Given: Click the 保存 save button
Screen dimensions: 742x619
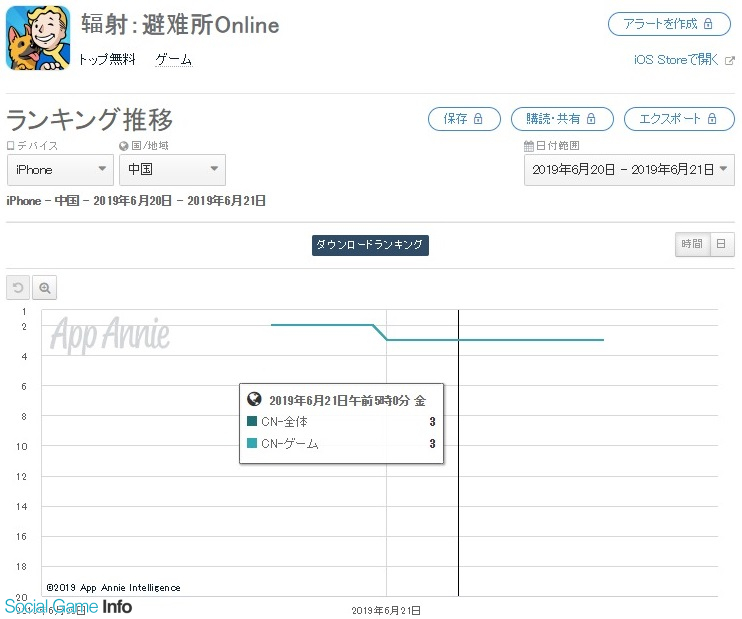Looking at the screenshot, I should (x=464, y=119).
